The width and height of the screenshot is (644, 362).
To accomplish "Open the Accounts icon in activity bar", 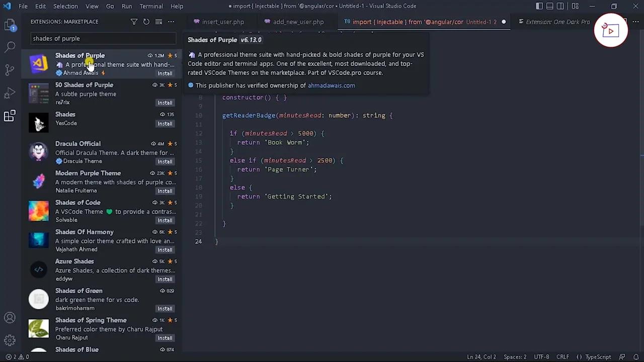I will tap(10, 317).
